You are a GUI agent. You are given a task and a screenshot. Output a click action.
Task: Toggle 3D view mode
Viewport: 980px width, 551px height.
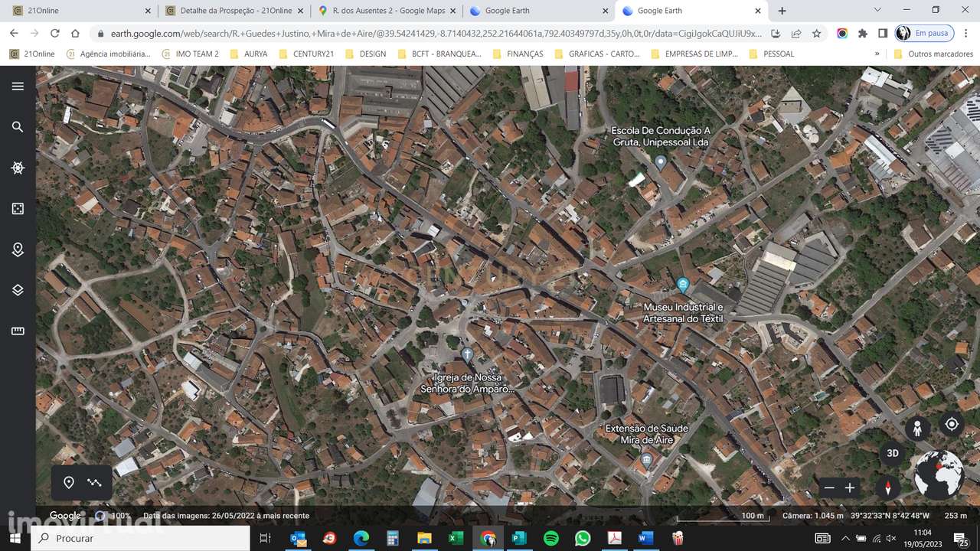[x=892, y=453]
